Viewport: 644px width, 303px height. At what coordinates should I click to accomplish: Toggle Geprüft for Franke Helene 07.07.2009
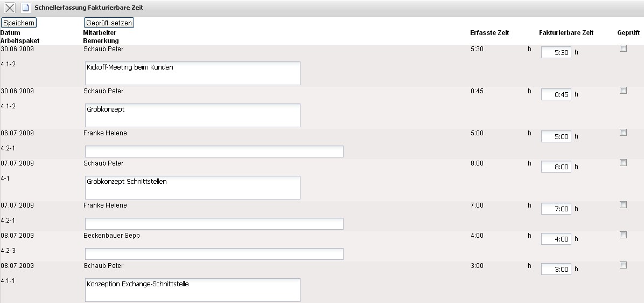point(624,205)
